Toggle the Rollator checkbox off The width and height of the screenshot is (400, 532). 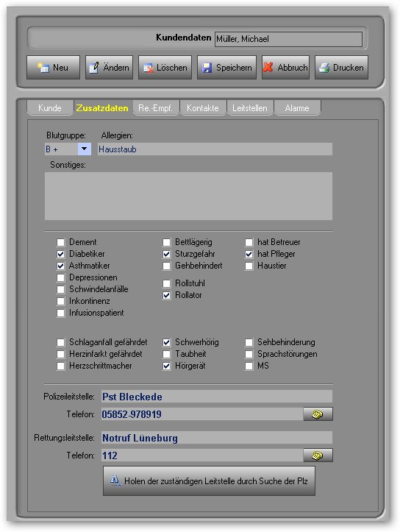(x=166, y=296)
